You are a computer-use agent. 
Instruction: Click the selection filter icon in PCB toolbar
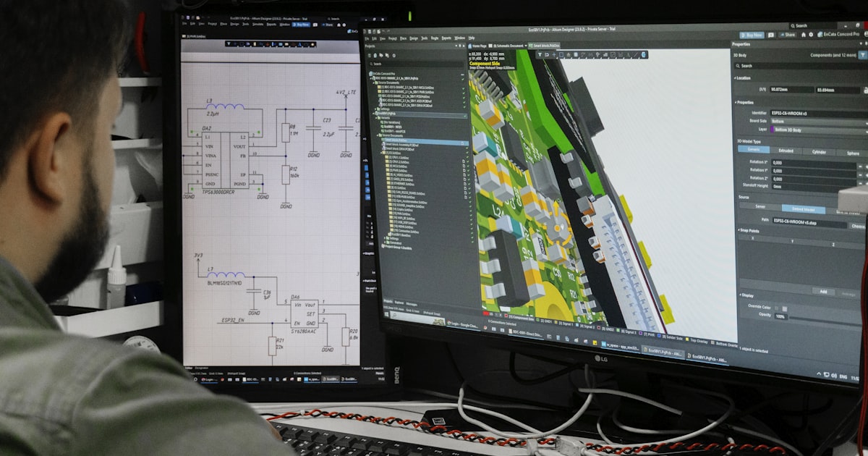click(540, 54)
